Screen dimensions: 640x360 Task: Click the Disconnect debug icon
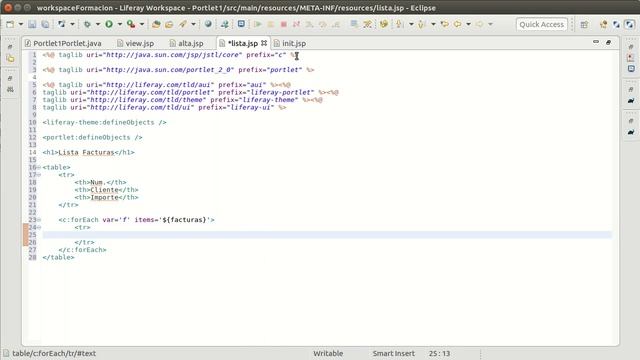click(x=296, y=24)
